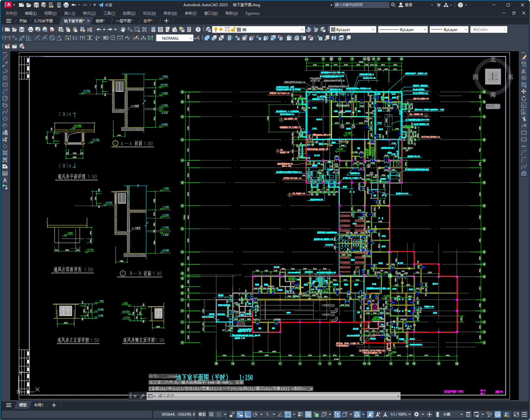Click the Workspace Switching gear icon
The image size is (530, 420).
(x=417, y=414)
